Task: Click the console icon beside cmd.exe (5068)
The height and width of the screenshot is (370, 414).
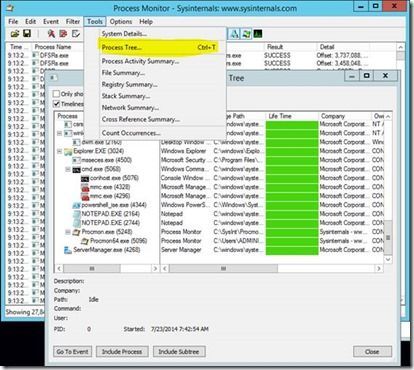Action: point(77,169)
